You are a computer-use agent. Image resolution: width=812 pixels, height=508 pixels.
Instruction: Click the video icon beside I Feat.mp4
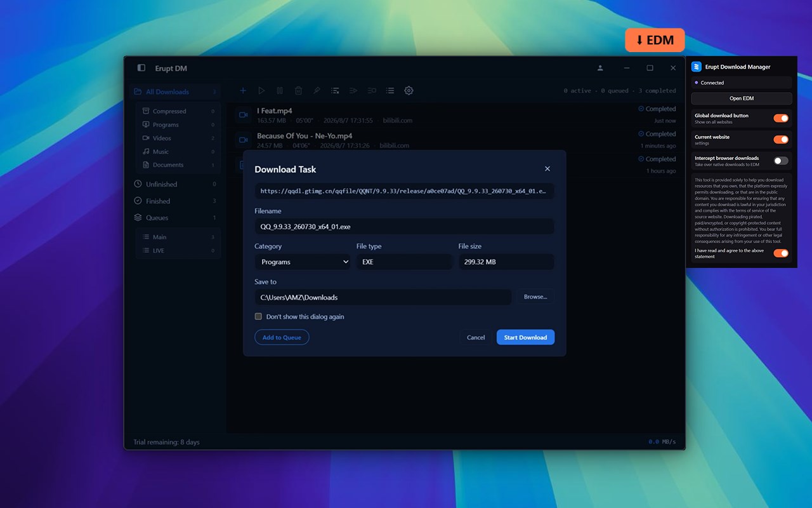243,115
